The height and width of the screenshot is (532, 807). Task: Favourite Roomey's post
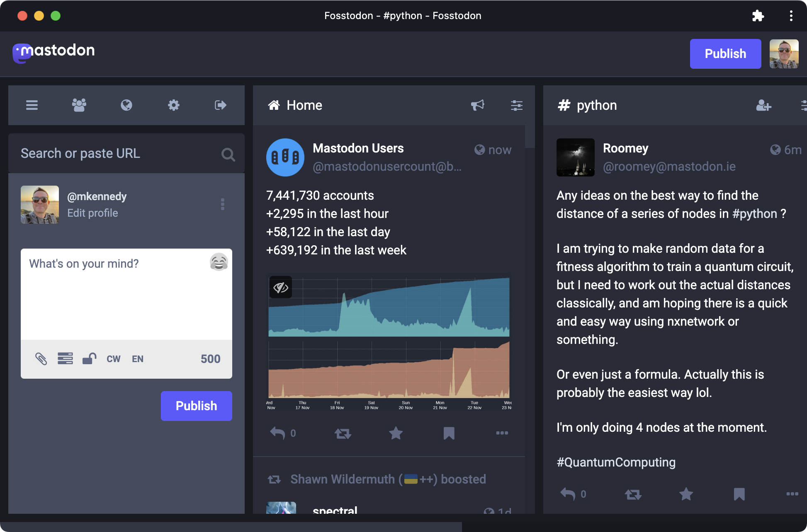[686, 494]
